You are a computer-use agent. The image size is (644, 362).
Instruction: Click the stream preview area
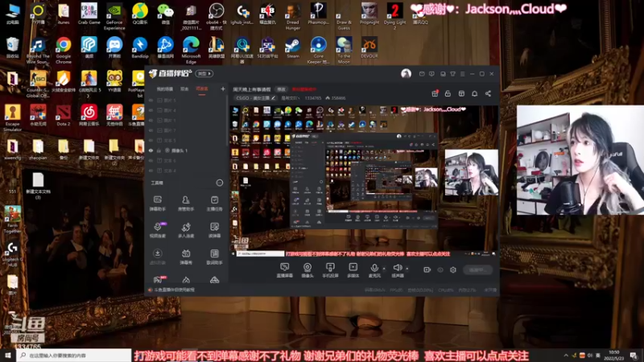[364, 181]
